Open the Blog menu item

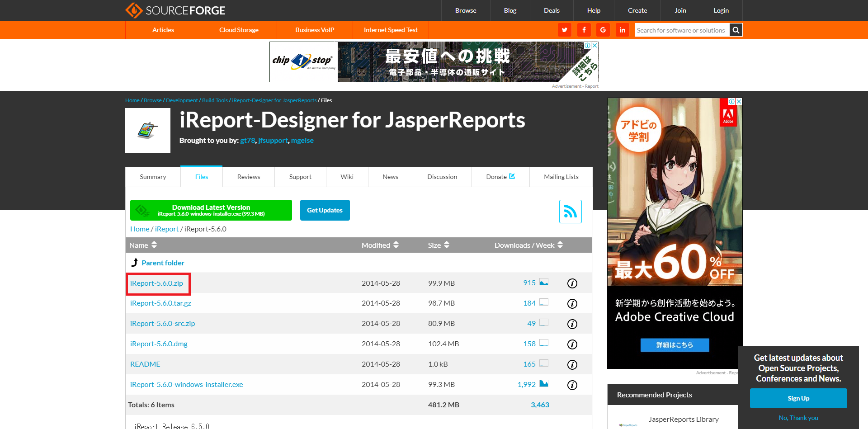pos(509,10)
